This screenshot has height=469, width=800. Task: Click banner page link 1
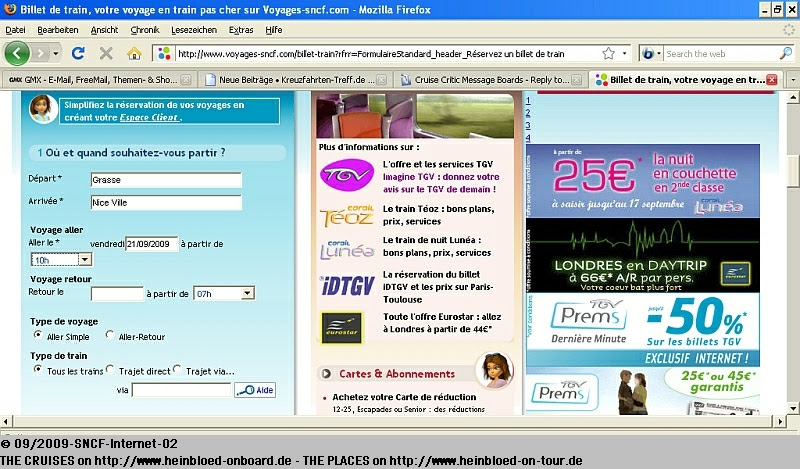528,101
